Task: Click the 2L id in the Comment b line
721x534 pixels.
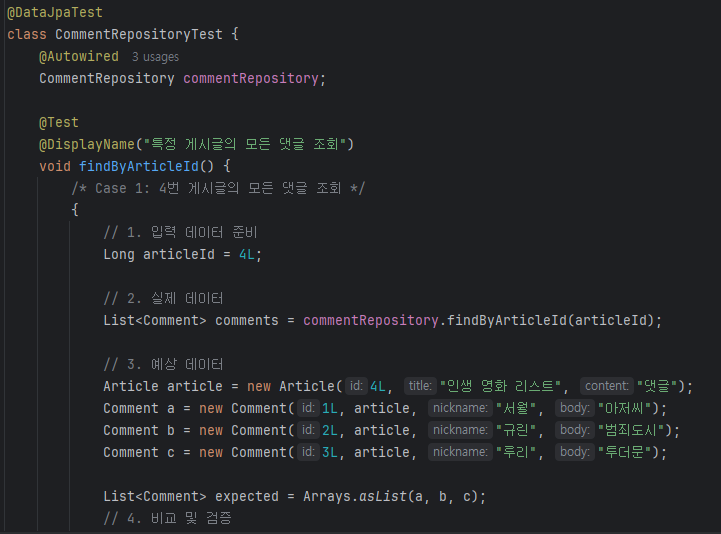Action: point(330,430)
